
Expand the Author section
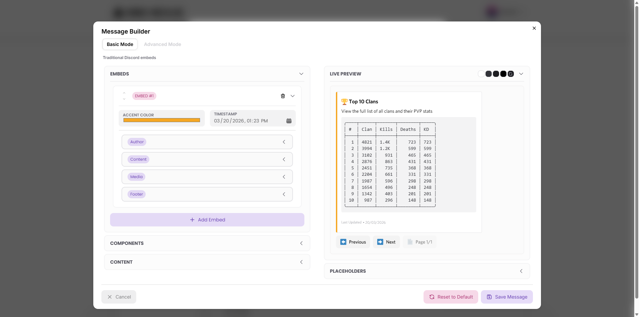click(207, 142)
